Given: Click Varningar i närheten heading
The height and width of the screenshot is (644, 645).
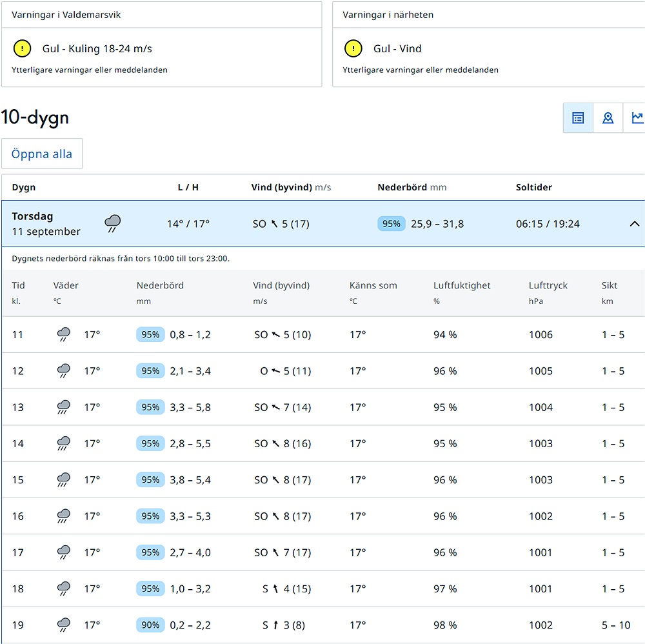Looking at the screenshot, I should click(388, 15).
